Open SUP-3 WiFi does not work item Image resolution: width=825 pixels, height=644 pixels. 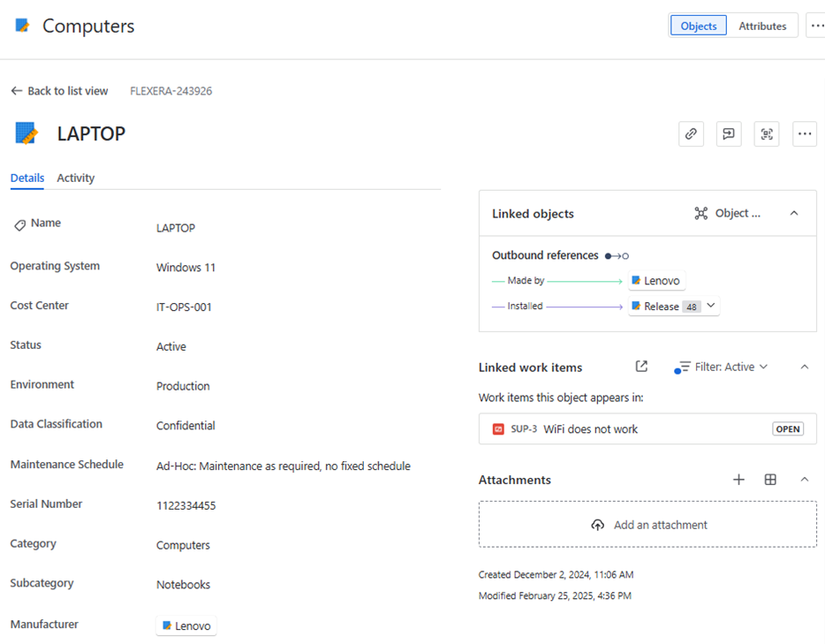click(x=590, y=429)
